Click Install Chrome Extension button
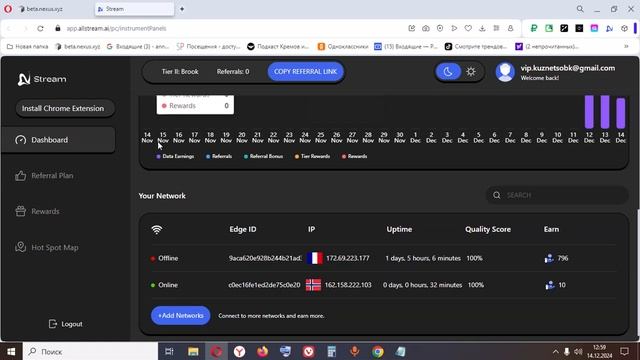The image size is (640, 360). pos(65,109)
